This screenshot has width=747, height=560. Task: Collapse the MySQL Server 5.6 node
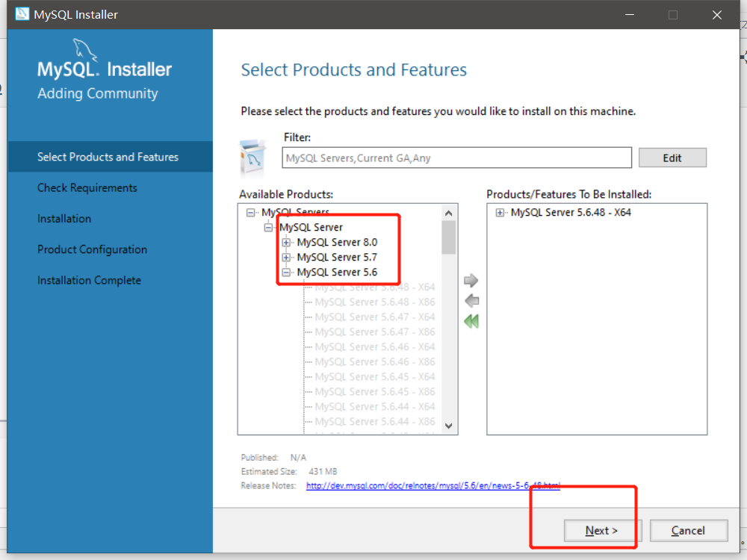286,273
